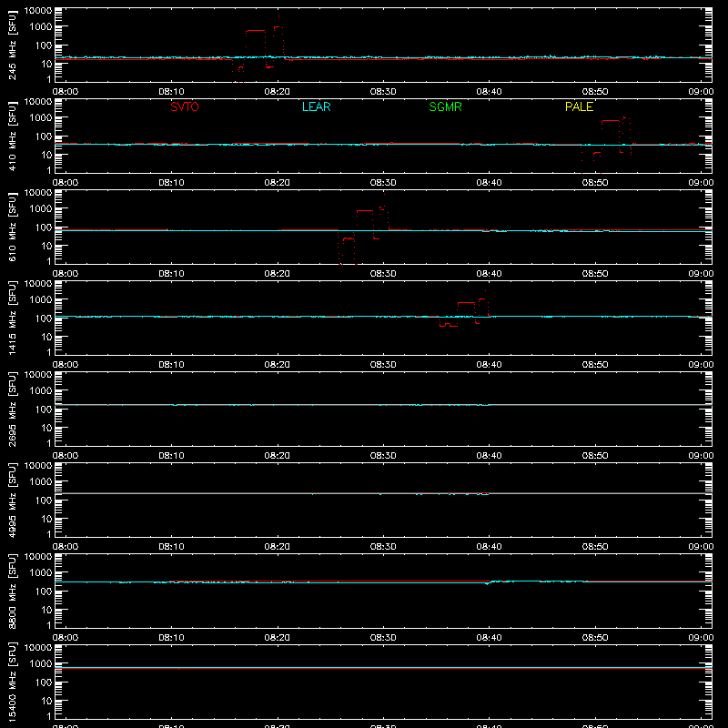Select the 15400 MHz [SFU] axis title

coord(12,682)
